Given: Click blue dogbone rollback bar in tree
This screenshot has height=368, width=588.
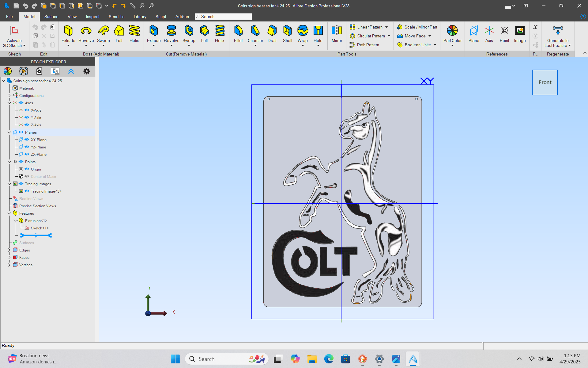Looking at the screenshot, I should 36,235.
